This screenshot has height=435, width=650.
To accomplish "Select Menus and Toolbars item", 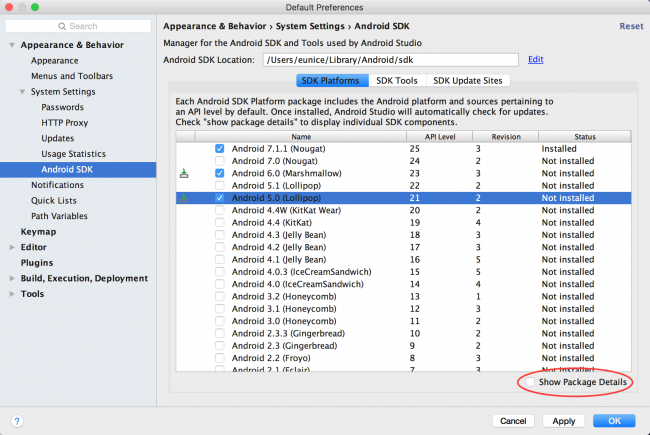I will [72, 76].
